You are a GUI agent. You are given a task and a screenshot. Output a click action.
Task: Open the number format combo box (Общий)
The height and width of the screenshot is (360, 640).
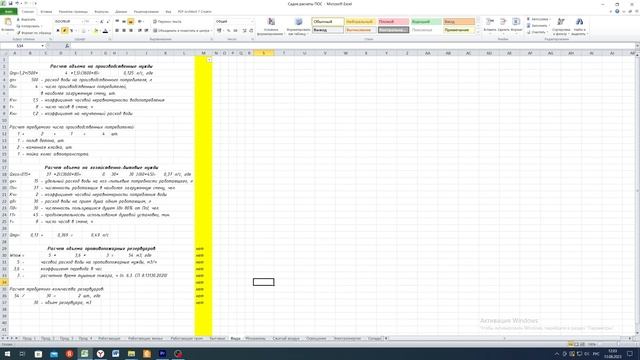coord(234,21)
